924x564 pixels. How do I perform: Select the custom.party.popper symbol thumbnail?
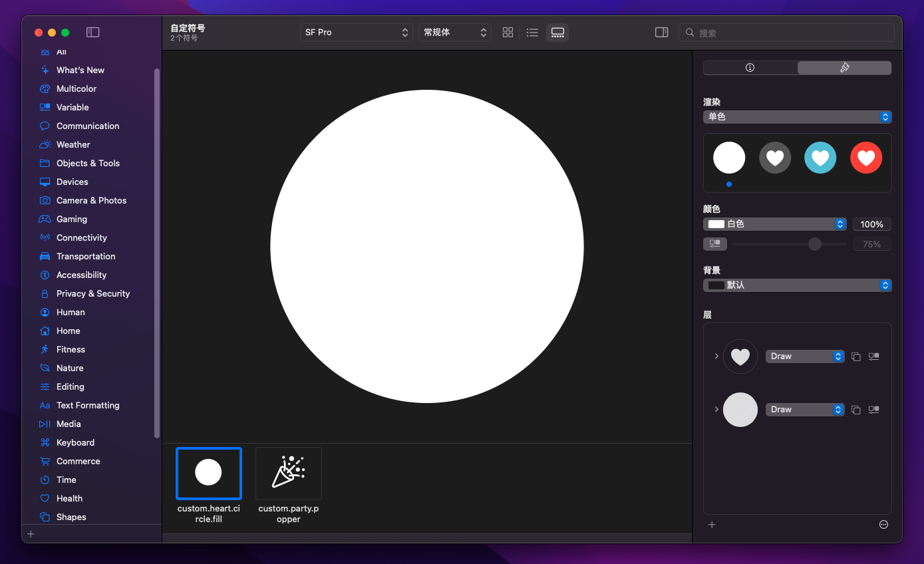tap(289, 474)
